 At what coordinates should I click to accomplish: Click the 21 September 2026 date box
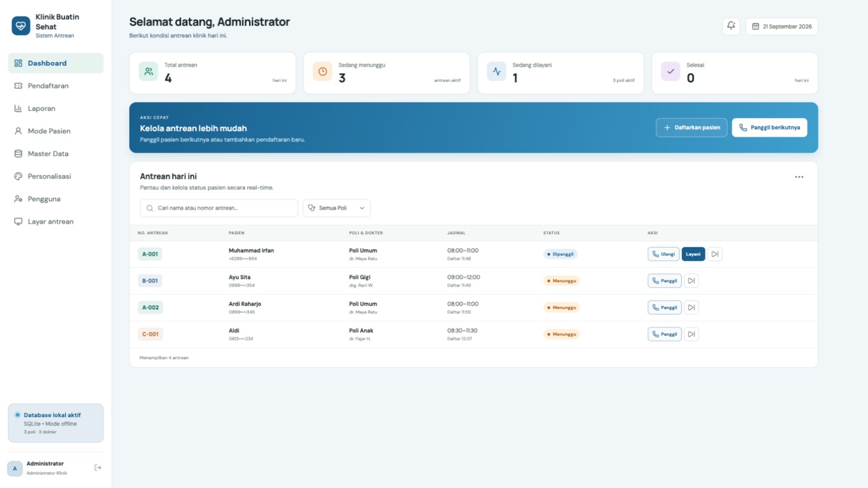[782, 27]
